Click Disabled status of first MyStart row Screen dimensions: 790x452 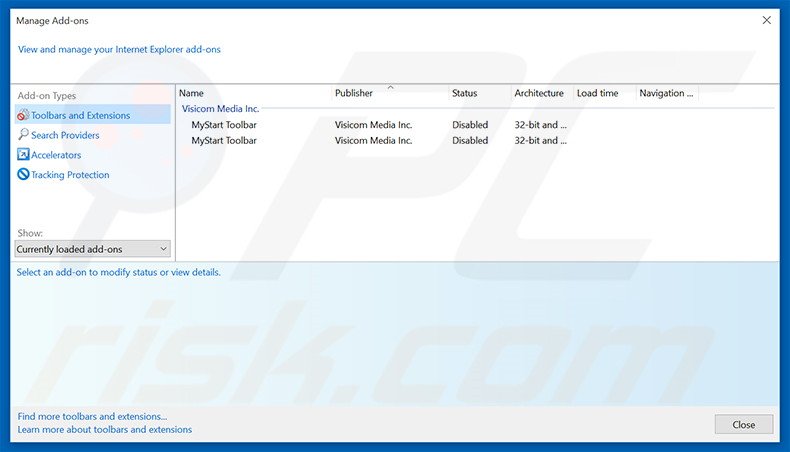point(470,124)
